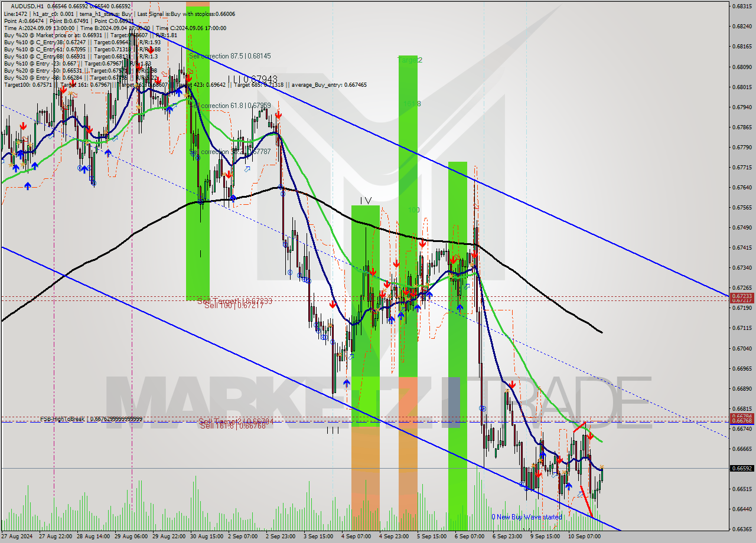Image resolution: width=756 pixels, height=543 pixels.
Task: Select the 'Sell 161.8 | 0.66768' level label
Action: [x=233, y=425]
